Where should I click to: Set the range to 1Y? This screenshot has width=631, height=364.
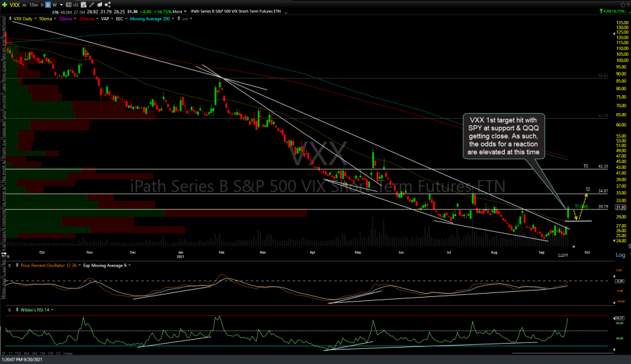(x=11, y=353)
